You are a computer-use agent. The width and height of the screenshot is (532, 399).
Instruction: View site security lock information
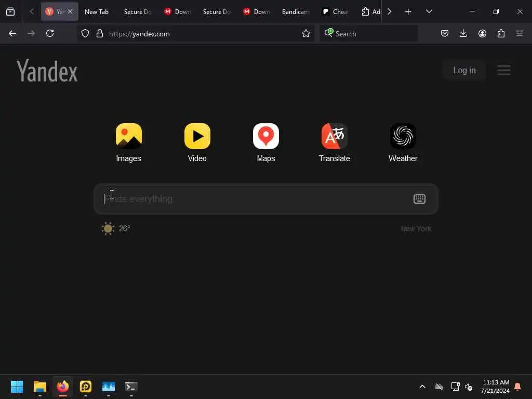tap(99, 33)
